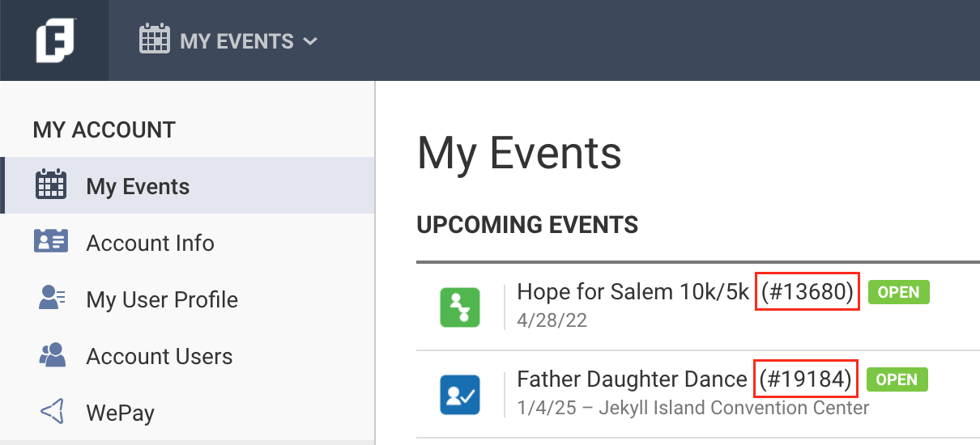Image resolution: width=980 pixels, height=445 pixels.
Task: Select My Events in the sidebar
Action: 138,187
